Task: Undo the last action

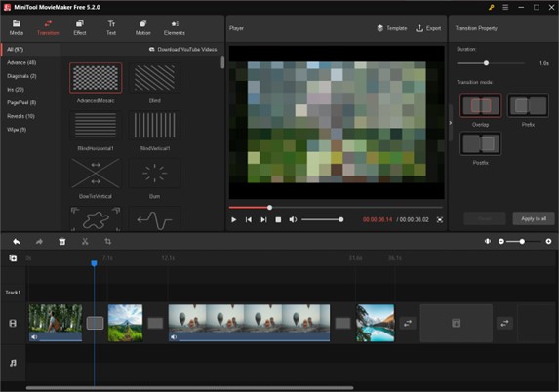Action: coord(16,242)
